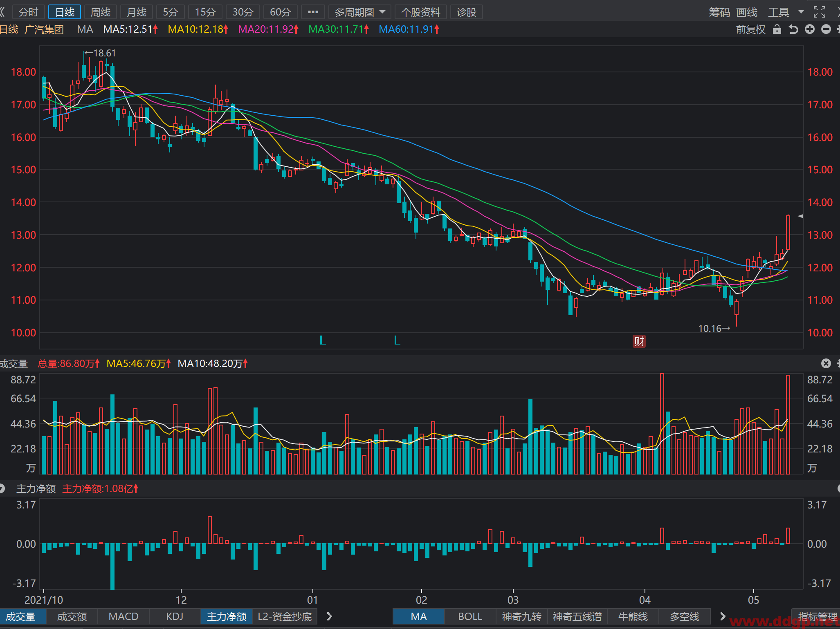Open 个股资料 stock info
The image size is (840, 629).
421,12
